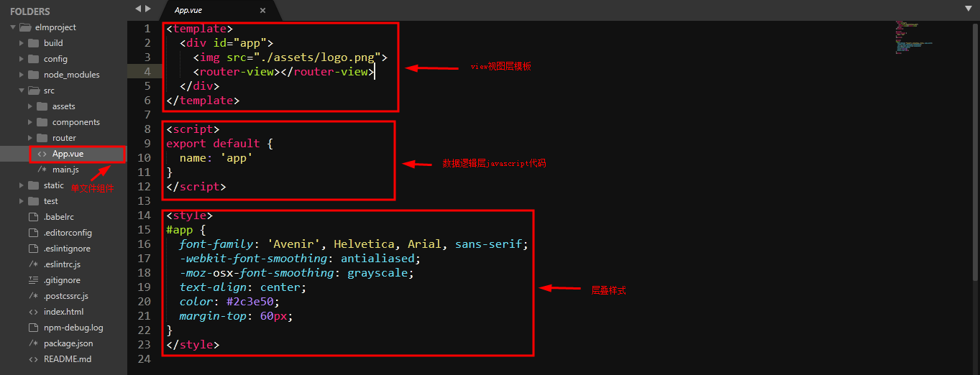Image resolution: width=980 pixels, height=375 pixels.
Task: Collapse the elmproject root folder arrow
Action: click(13, 27)
